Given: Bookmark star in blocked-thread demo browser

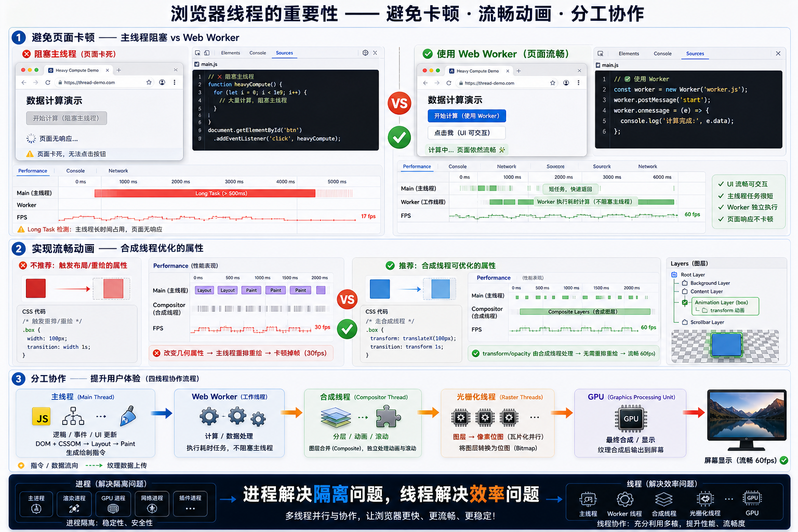Looking at the screenshot, I should 149,83.
